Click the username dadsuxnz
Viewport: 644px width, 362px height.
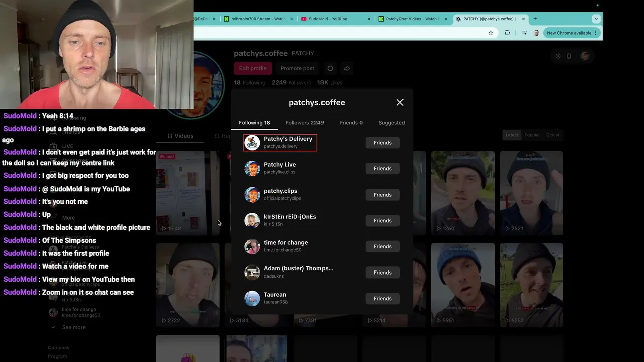click(x=274, y=276)
